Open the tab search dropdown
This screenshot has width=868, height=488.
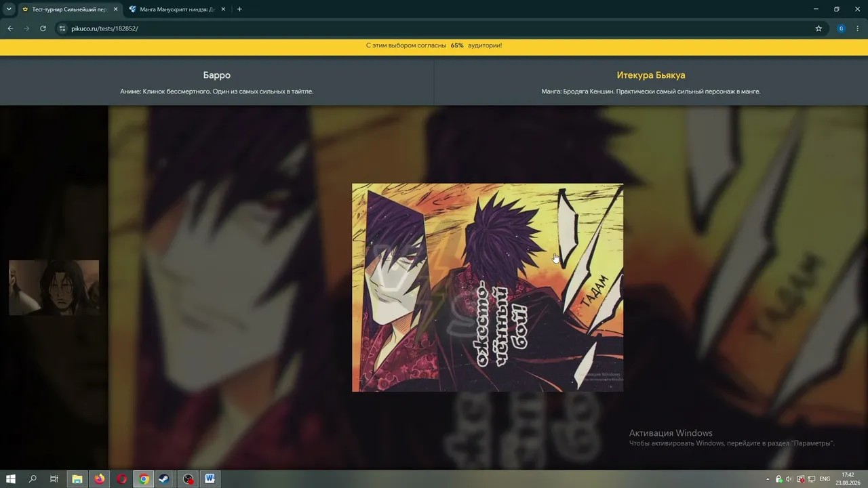click(9, 9)
